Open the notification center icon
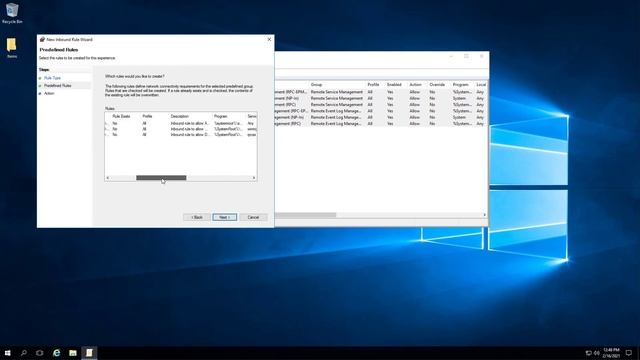The width and height of the screenshot is (640, 360). click(629, 353)
